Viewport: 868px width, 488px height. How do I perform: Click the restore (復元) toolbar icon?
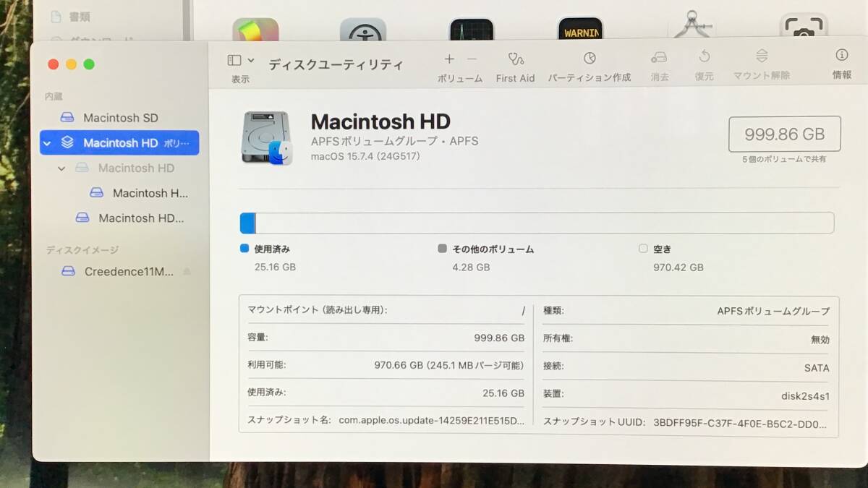(x=704, y=57)
